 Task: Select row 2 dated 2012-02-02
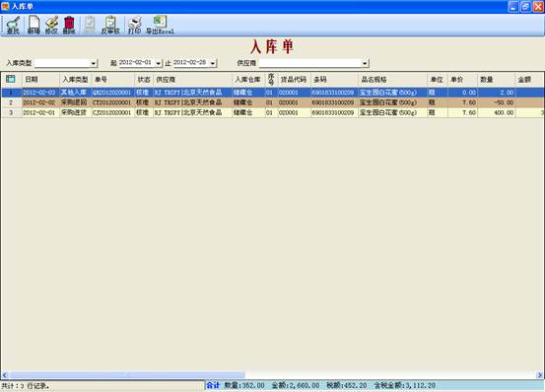[272, 102]
